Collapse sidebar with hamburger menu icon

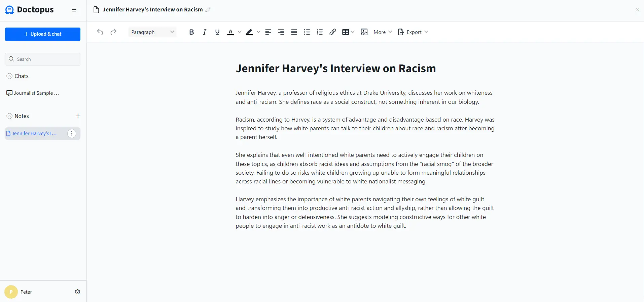74,10
